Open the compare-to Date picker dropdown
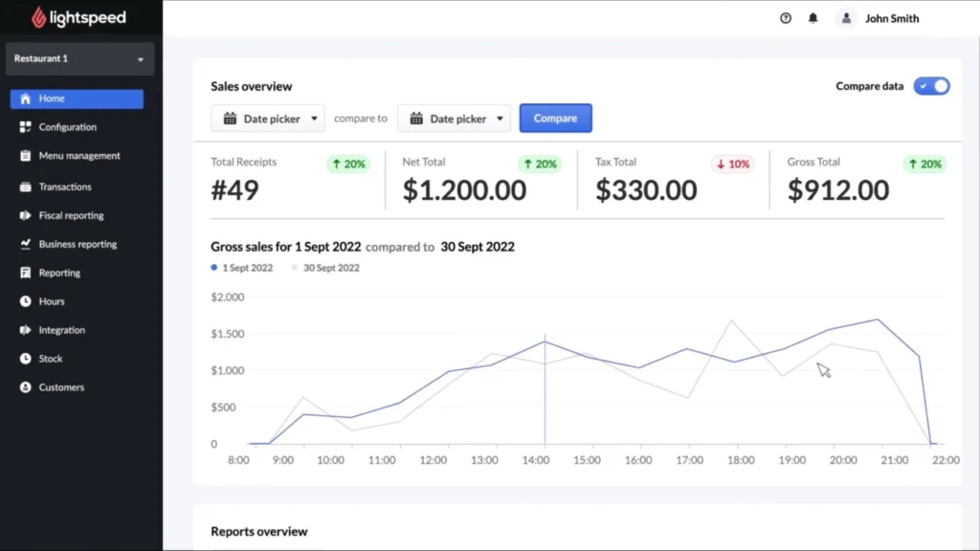This screenshot has width=980, height=551. point(455,119)
